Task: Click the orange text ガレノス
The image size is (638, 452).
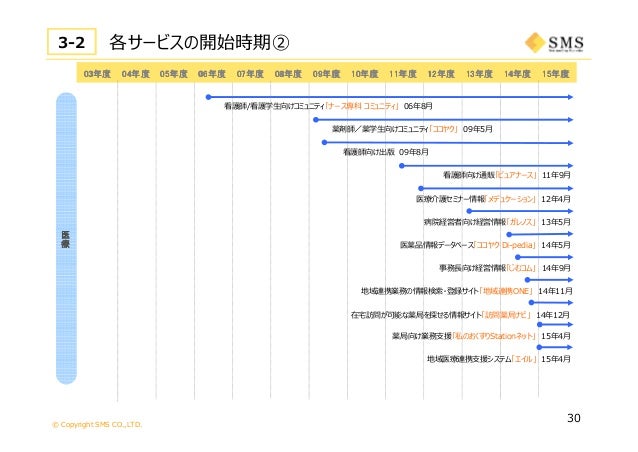Action: tap(522, 222)
